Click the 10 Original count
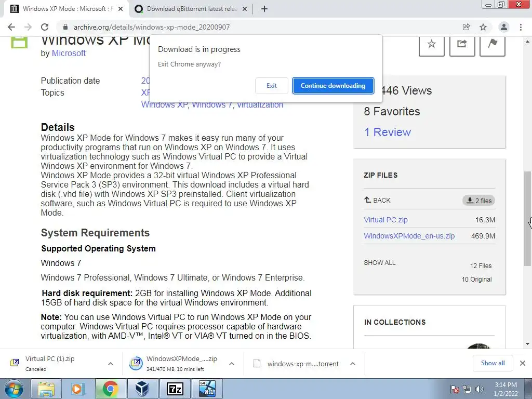Viewport: 532px width, 399px height. (x=476, y=279)
